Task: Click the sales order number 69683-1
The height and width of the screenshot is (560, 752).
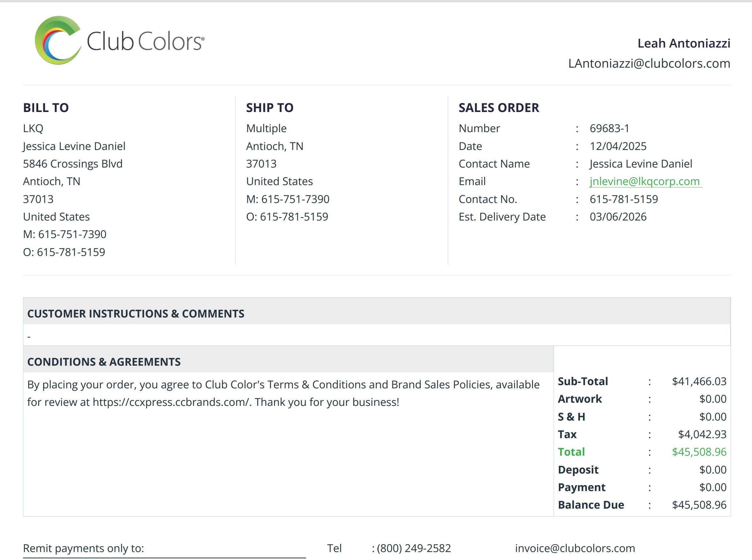Action: coord(609,129)
